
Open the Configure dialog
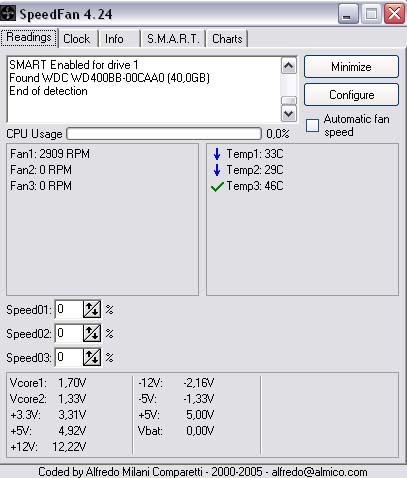click(x=351, y=95)
